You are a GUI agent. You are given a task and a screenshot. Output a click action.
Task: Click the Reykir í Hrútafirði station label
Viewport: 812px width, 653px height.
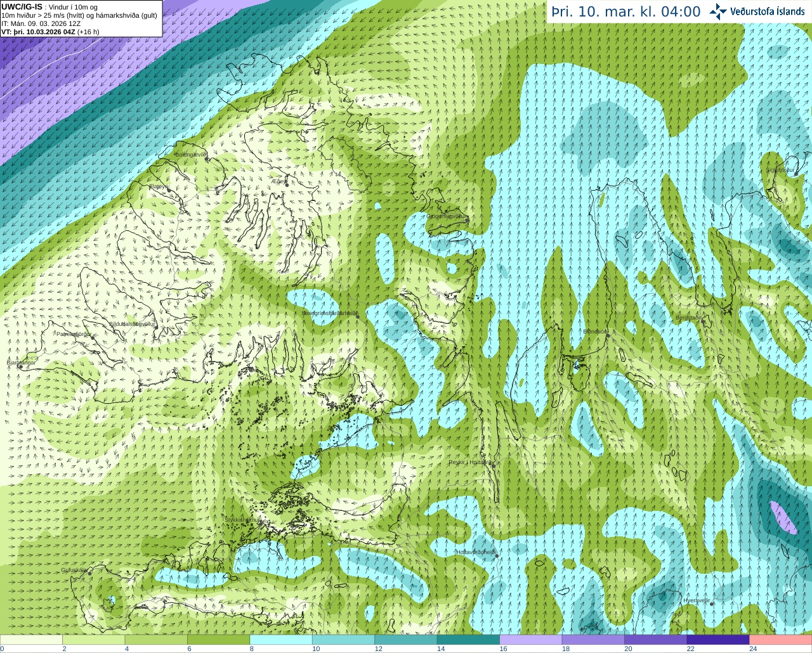tap(470, 462)
